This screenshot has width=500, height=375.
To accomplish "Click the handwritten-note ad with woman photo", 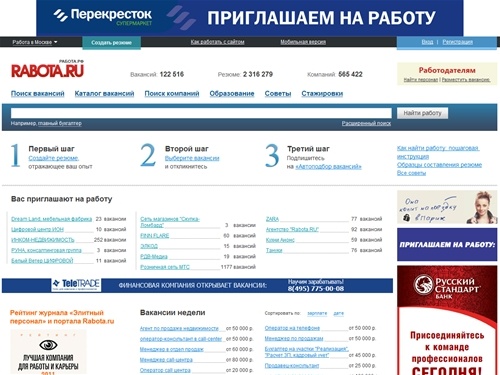I will coord(447,207).
